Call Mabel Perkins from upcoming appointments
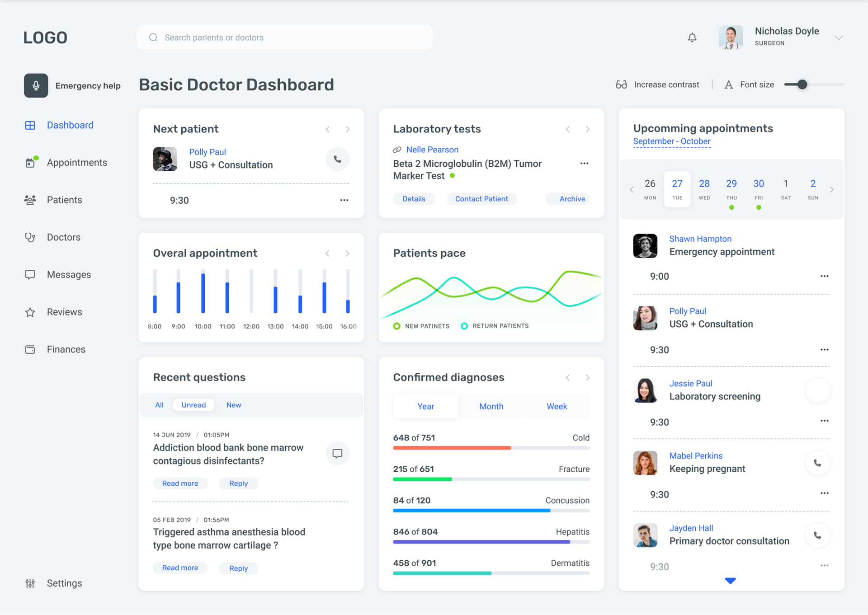The width and height of the screenshot is (868, 615). pos(818,463)
